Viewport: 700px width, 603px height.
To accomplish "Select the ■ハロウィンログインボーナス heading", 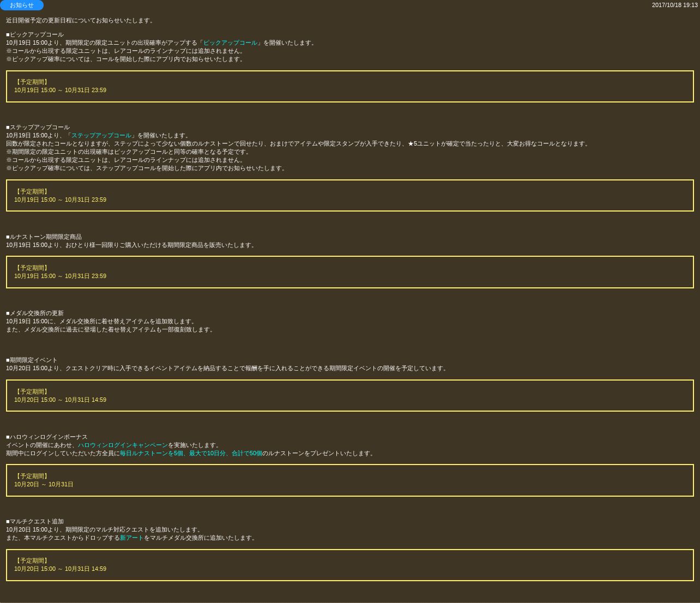I will click(47, 437).
